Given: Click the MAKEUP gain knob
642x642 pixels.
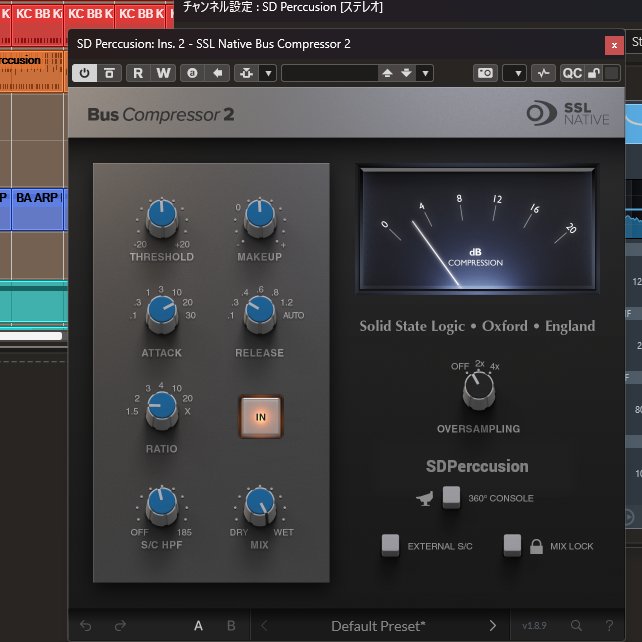Looking at the screenshot, I should click(260, 217).
